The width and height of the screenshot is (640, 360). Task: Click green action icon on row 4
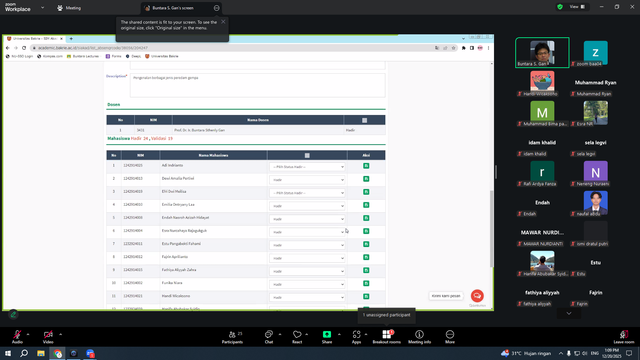click(x=366, y=205)
